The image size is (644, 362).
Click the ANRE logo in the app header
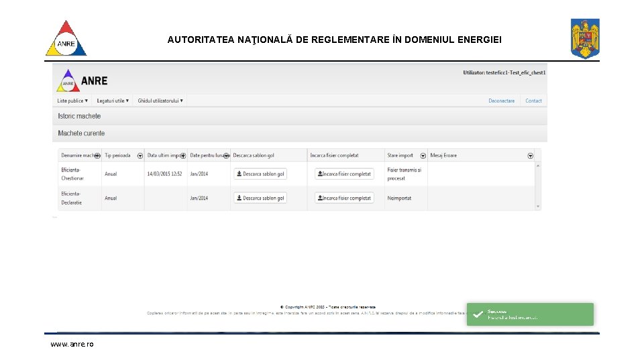click(x=82, y=80)
